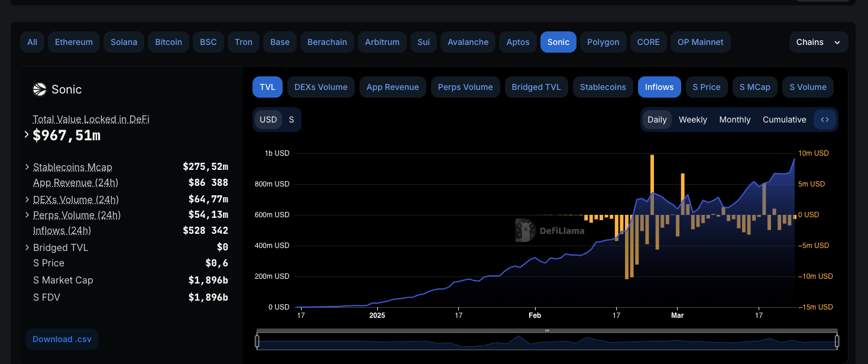Toggle the TVL chart series
This screenshot has height=364, width=868.
coord(267,87)
